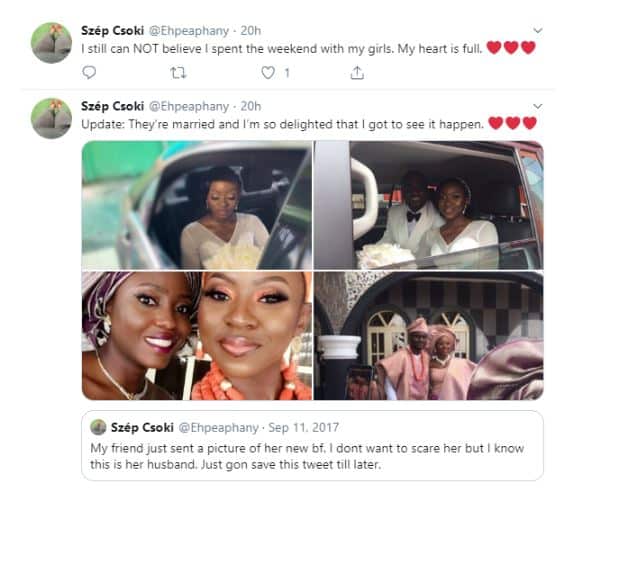Reply to the weekend with my girls tweet
The height and width of the screenshot is (564, 630).
[x=89, y=72]
